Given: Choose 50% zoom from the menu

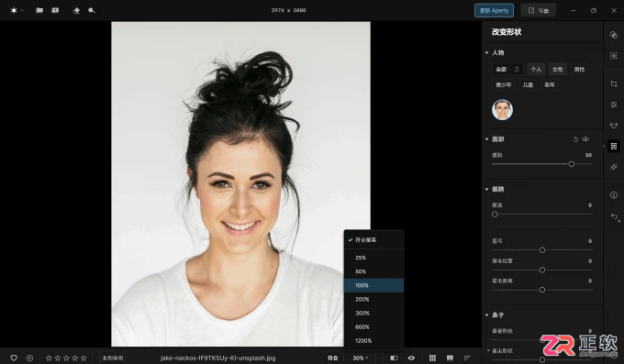Looking at the screenshot, I should coord(373,271).
